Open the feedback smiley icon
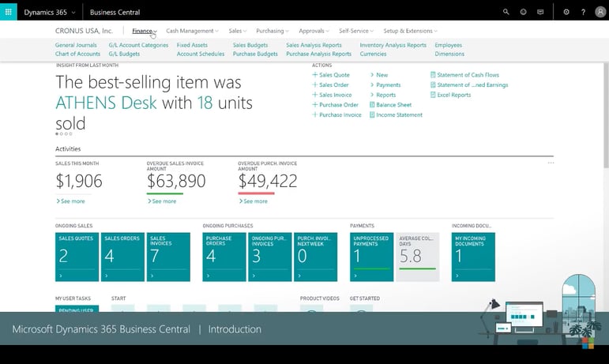Image resolution: width=609 pixels, height=364 pixels. (x=523, y=12)
